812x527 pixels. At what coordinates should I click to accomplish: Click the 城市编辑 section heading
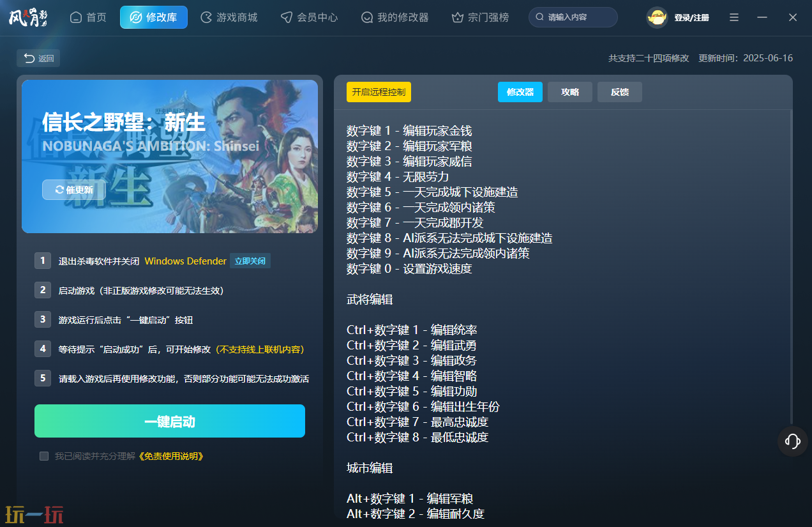[370, 468]
